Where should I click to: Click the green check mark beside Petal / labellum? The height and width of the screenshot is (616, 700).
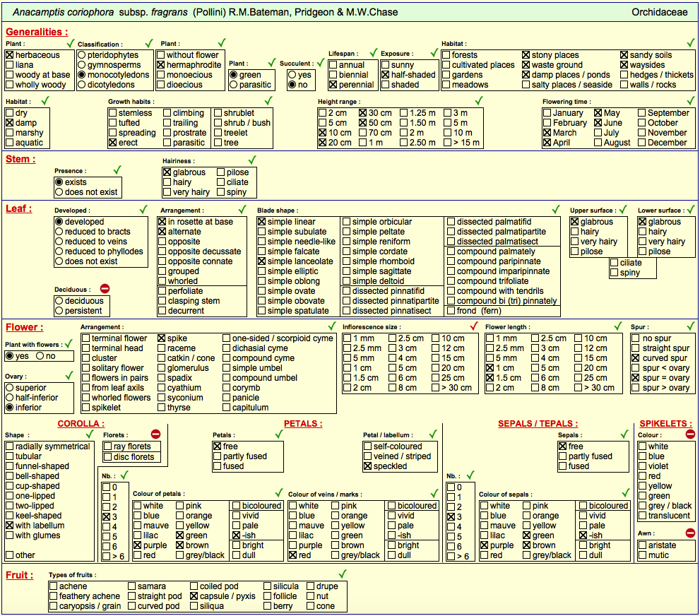(x=432, y=434)
